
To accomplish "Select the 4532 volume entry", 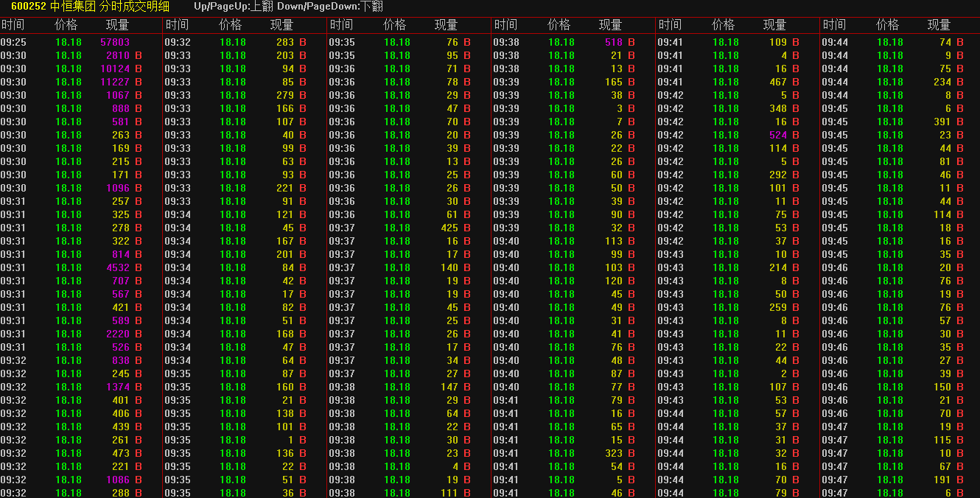I will (x=118, y=267).
